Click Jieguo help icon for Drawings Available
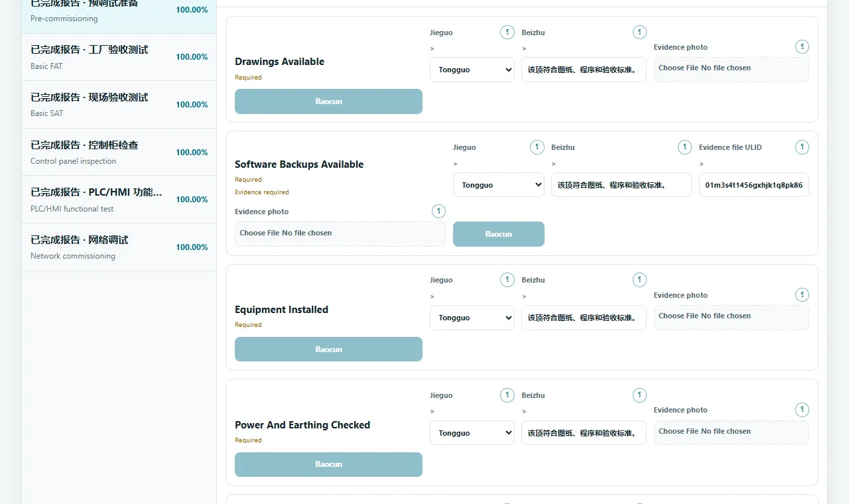The height and width of the screenshot is (504, 849). (507, 32)
